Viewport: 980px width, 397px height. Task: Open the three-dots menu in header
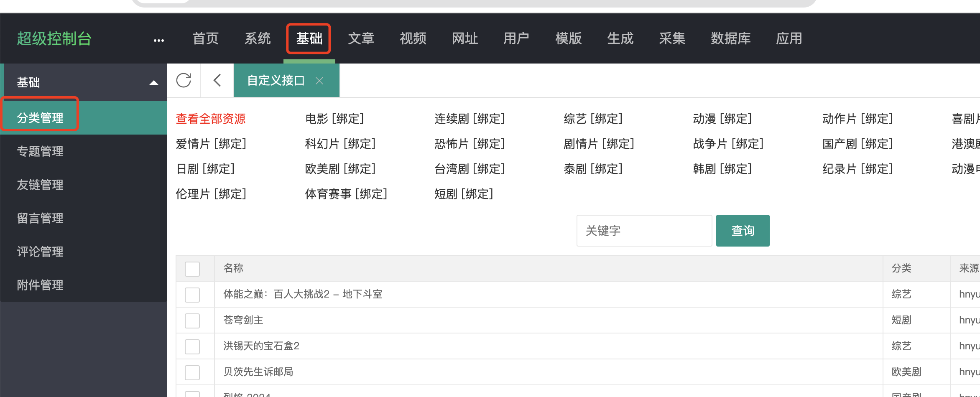click(x=159, y=40)
